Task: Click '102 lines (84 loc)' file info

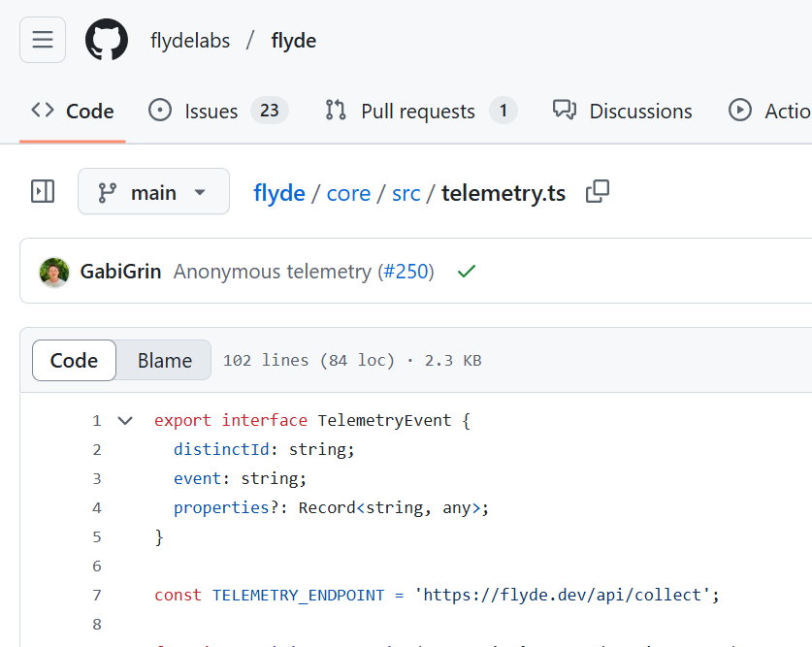Action: [x=309, y=360]
